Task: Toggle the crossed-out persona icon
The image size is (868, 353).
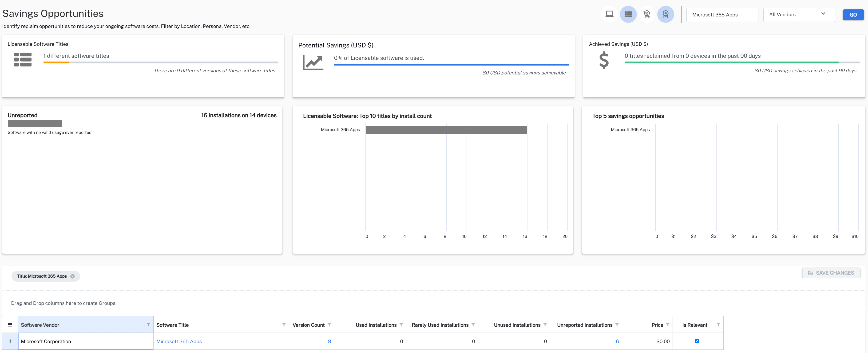Action: [647, 14]
